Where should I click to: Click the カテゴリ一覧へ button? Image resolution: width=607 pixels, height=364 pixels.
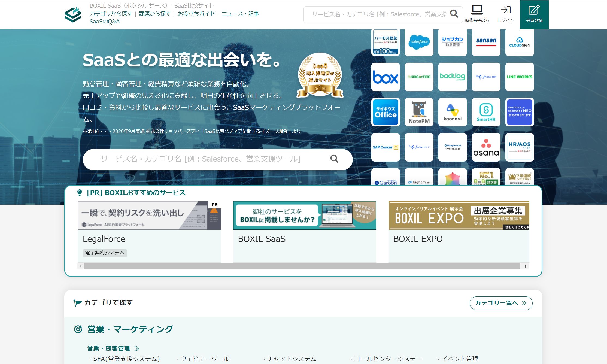pos(501,303)
